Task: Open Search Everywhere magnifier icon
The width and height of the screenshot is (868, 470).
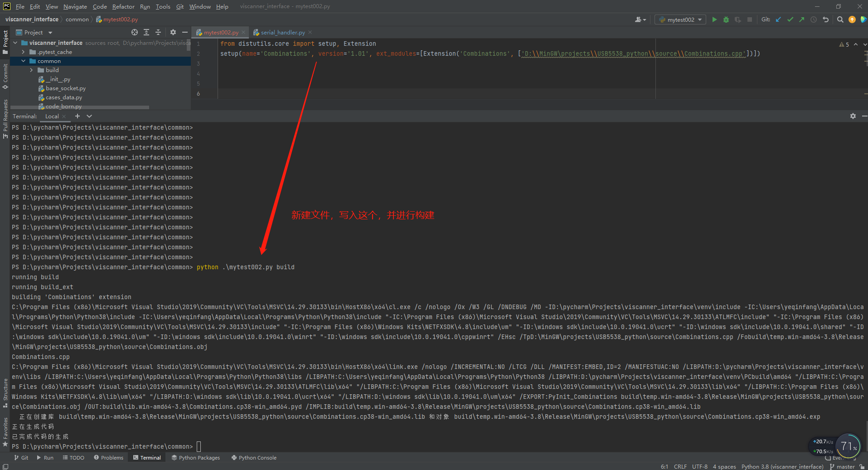Action: pos(840,19)
